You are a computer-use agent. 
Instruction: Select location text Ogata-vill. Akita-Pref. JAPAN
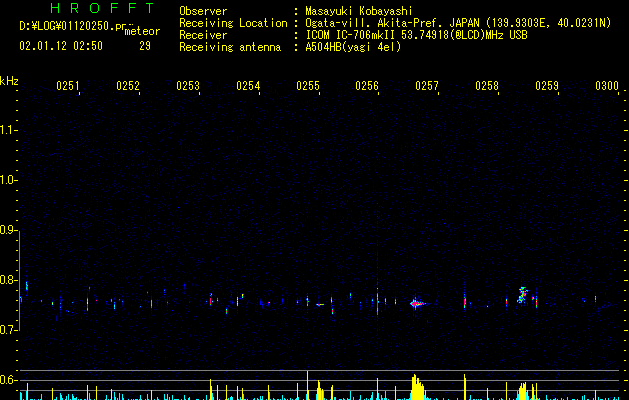[x=392, y=23]
